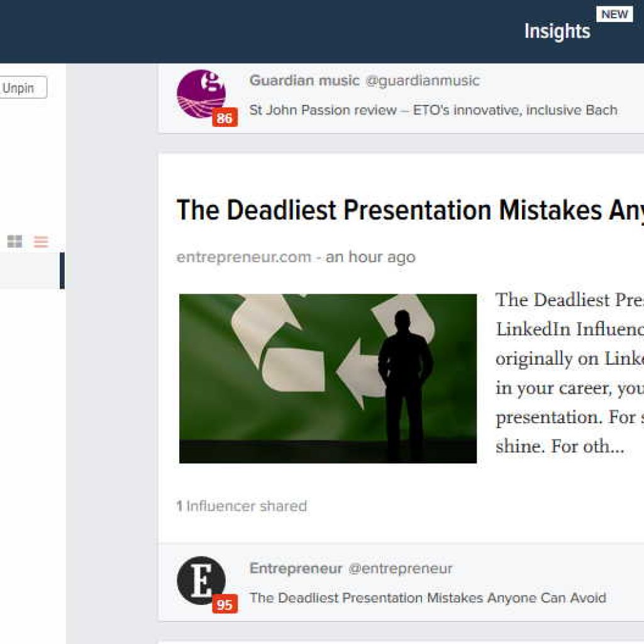Click the NEW badge beside Insights

(614, 14)
